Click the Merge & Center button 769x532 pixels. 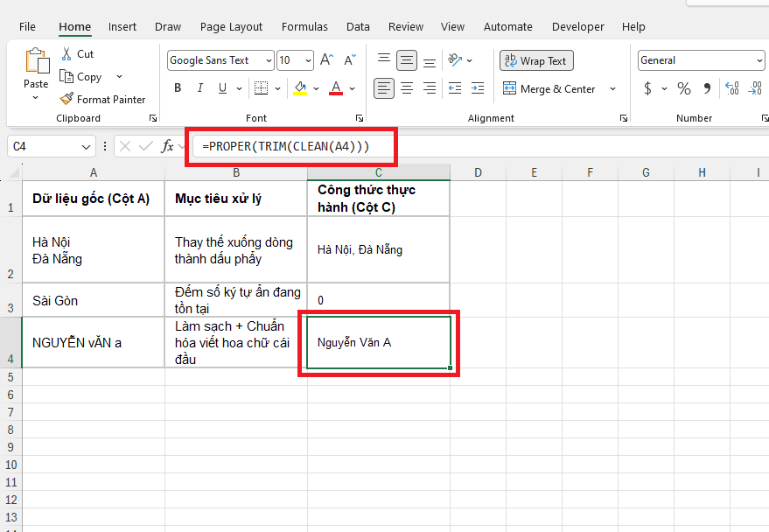click(549, 88)
